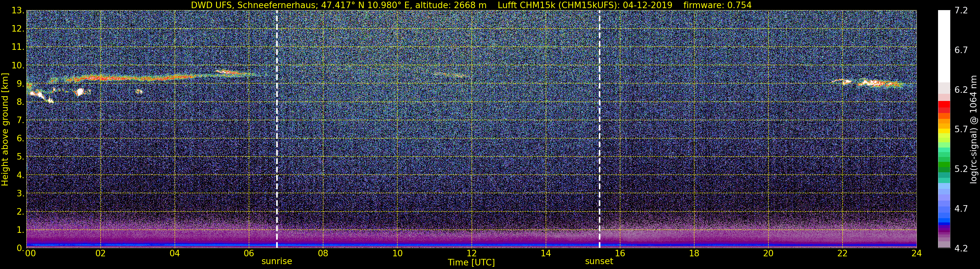Click time axis tick label 12
The height and width of the screenshot is (269, 980).
471,254
